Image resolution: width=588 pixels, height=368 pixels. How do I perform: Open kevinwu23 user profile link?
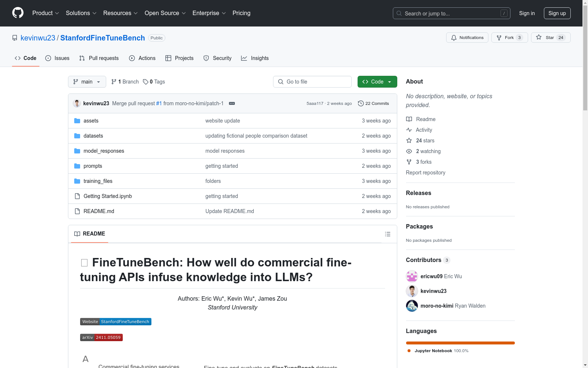(x=38, y=38)
